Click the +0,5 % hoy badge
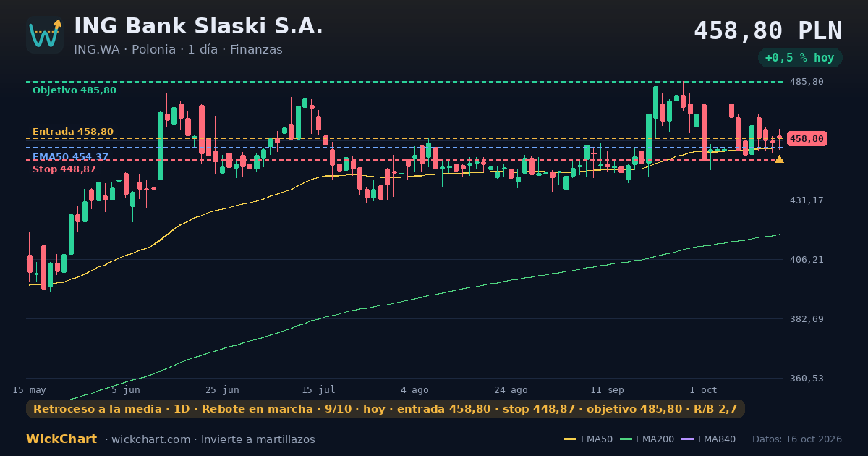This screenshot has height=456, width=868. coord(800,57)
